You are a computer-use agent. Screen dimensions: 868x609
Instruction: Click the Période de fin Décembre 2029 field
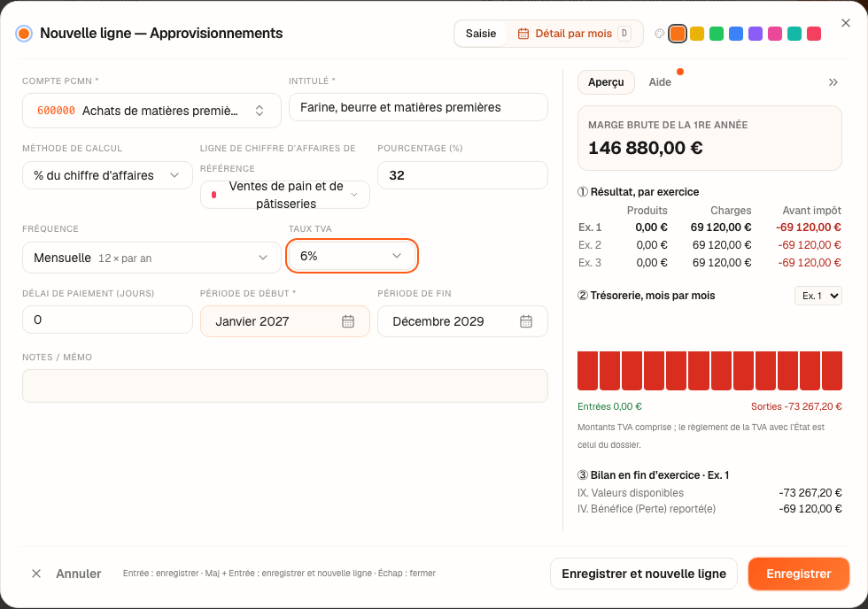(x=462, y=321)
